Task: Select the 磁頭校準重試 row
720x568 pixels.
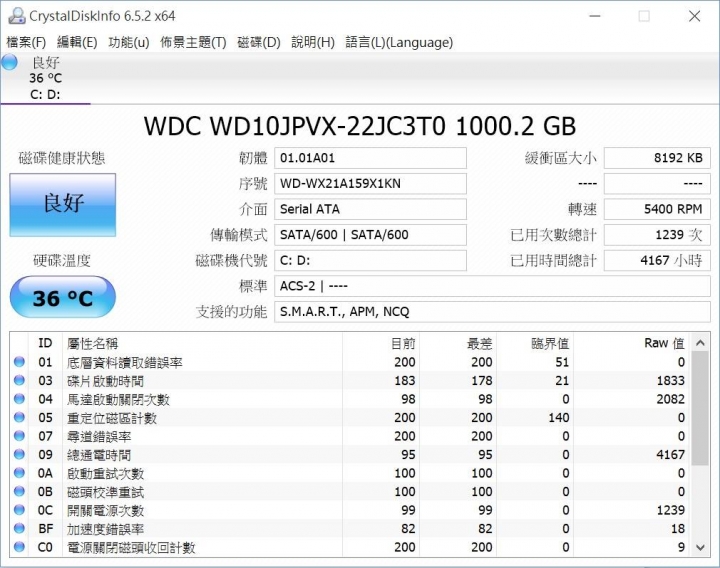Action: (x=351, y=491)
